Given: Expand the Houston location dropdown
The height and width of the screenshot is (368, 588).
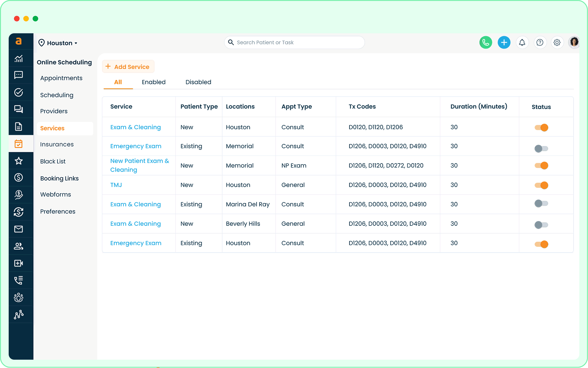Looking at the screenshot, I should (x=58, y=43).
